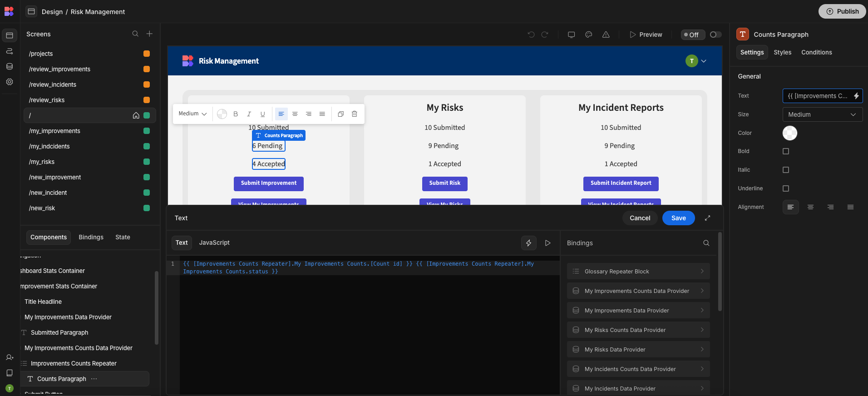This screenshot has width=868, height=396.
Task: Set justify alignment in settings panel
Action: (x=850, y=207)
